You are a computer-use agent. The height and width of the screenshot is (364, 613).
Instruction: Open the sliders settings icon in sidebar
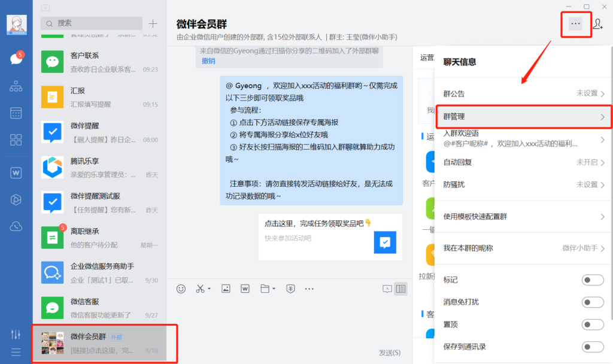pyautogui.click(x=16, y=335)
